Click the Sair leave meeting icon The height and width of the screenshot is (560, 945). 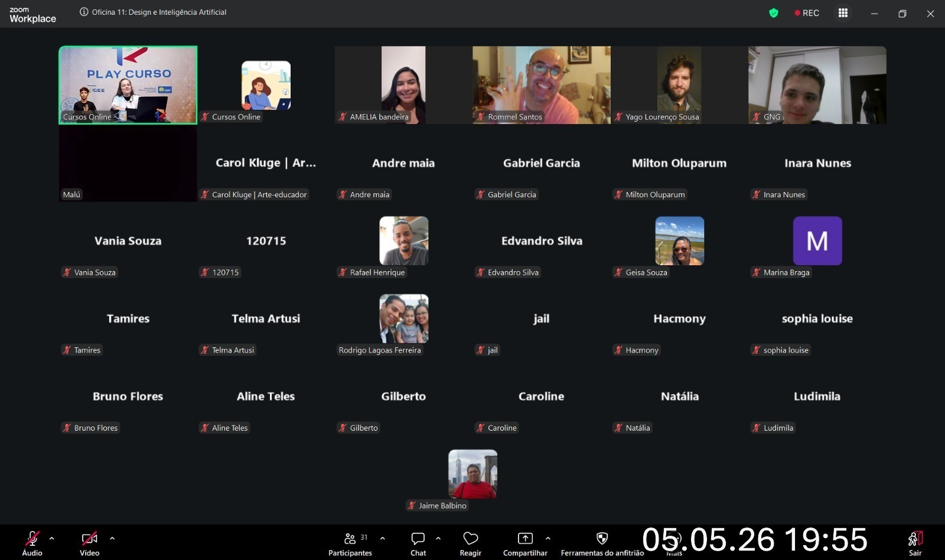[915, 538]
